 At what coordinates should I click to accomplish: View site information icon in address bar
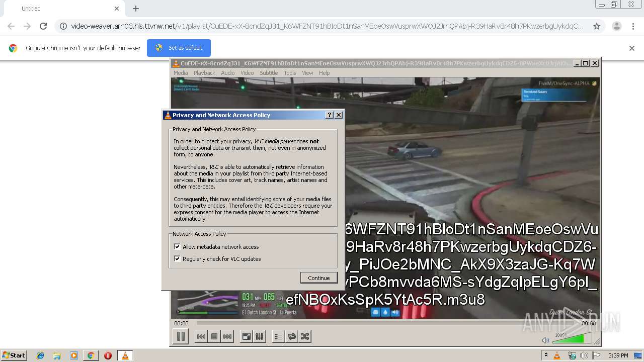pos(63,26)
